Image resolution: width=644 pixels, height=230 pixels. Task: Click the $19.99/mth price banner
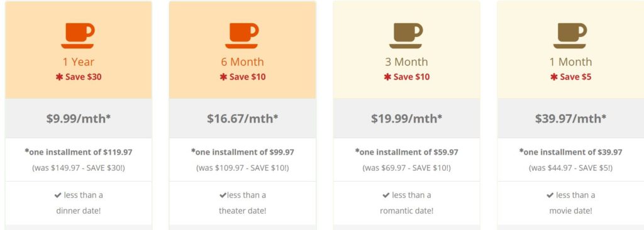(406, 118)
